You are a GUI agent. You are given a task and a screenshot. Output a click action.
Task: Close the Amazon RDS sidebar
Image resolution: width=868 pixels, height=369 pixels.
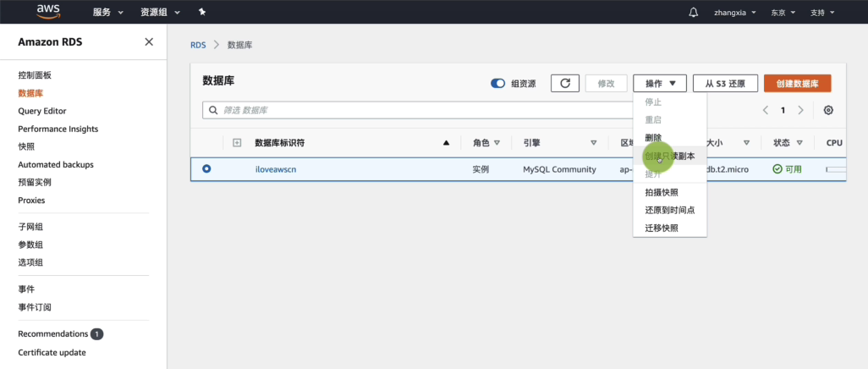(x=149, y=41)
